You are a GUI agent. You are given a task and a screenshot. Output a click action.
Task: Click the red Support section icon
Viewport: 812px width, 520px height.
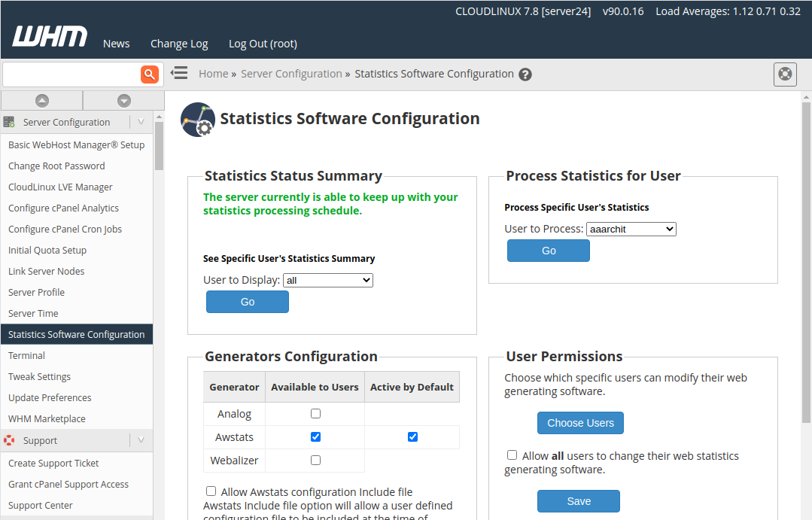(x=10, y=440)
